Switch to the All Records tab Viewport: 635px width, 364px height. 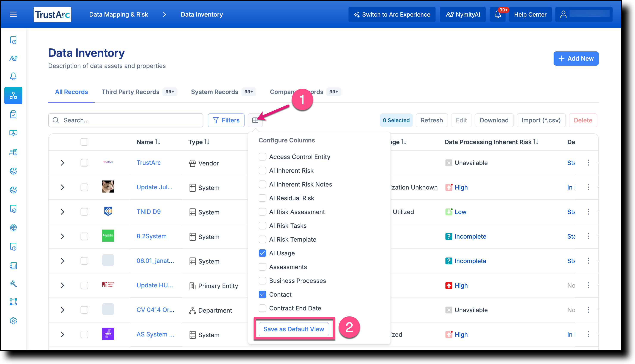pos(71,92)
